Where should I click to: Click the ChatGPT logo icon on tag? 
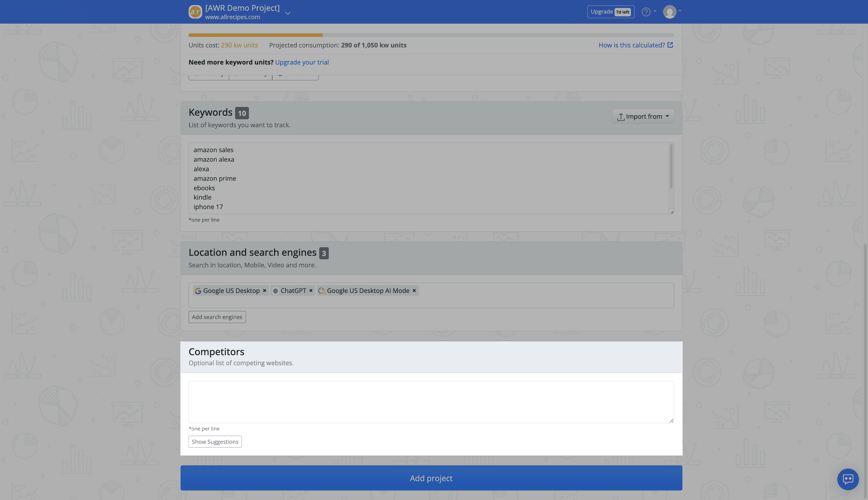click(x=275, y=291)
